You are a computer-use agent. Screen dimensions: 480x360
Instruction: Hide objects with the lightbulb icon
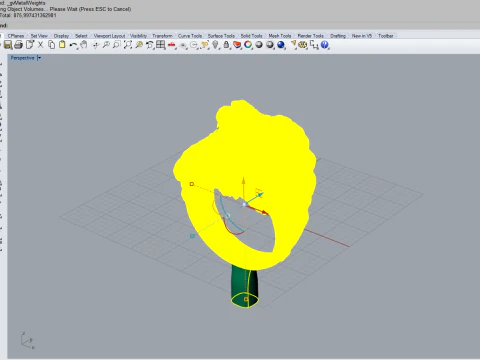point(215,45)
